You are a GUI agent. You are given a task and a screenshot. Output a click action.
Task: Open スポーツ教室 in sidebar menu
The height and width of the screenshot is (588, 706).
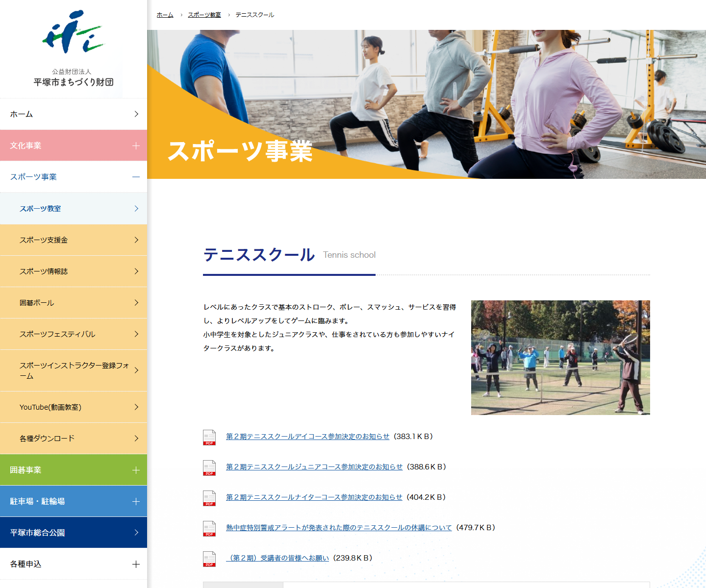(74, 208)
